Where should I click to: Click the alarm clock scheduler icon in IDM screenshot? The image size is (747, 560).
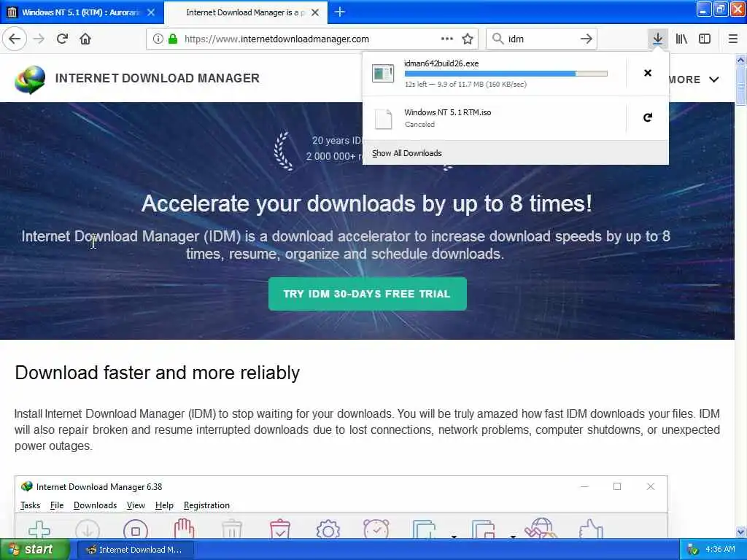coord(376,529)
